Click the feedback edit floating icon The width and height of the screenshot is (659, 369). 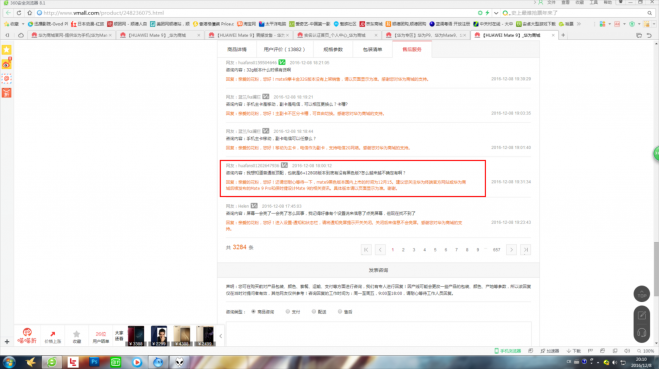click(x=642, y=316)
